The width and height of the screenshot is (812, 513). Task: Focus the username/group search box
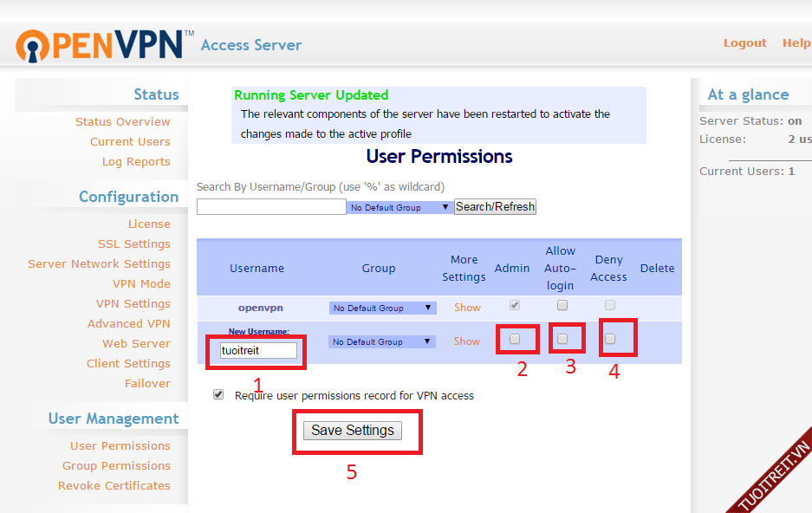point(271,207)
